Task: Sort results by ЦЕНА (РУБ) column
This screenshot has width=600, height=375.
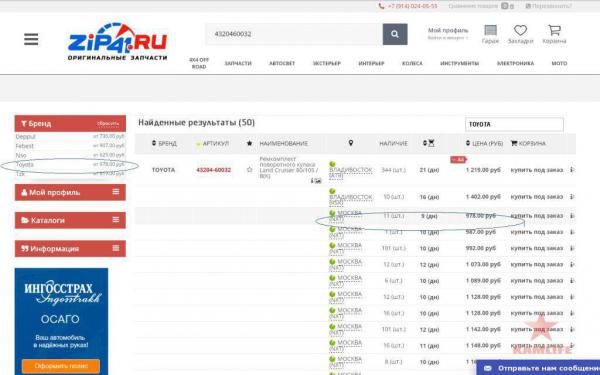Action: [484, 143]
